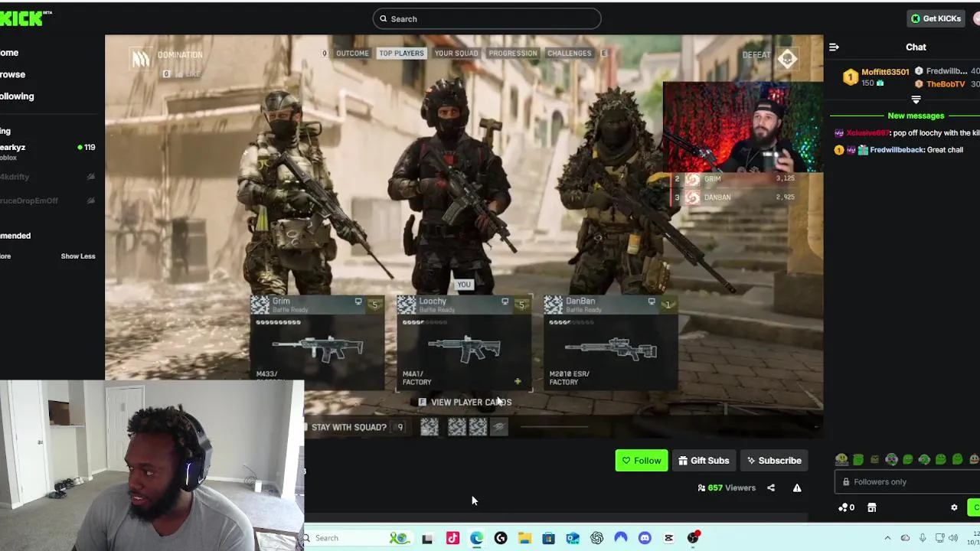The image size is (980, 551).
Task: Click the report warning triangle icon
Action: tap(797, 488)
